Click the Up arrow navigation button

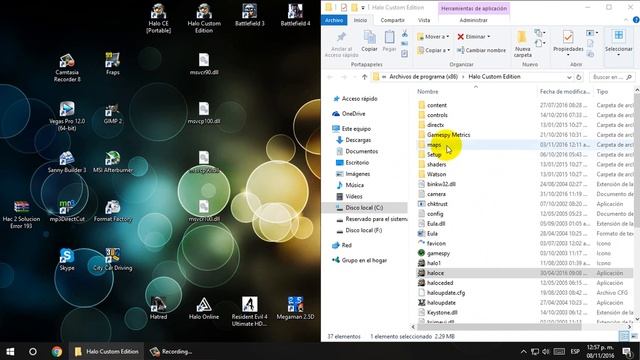(x=364, y=77)
